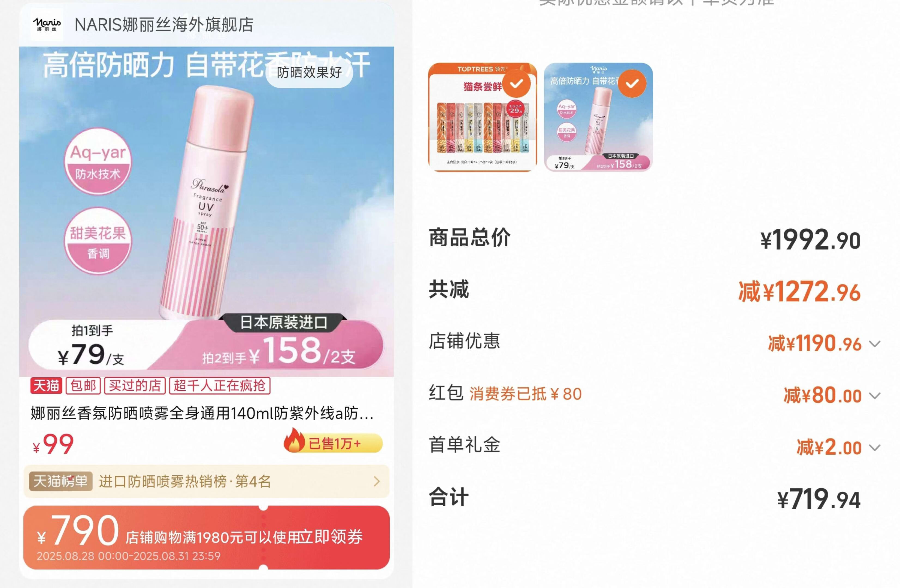The image size is (900, 588).
Task: Uncheck the sunscreen spray product checkmark
Action: tap(632, 84)
